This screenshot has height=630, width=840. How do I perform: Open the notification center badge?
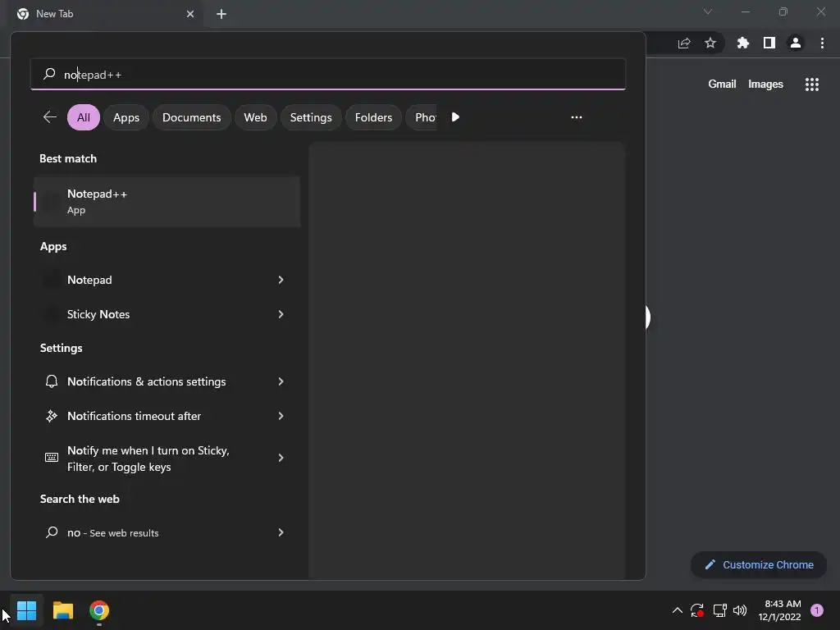[817, 610]
